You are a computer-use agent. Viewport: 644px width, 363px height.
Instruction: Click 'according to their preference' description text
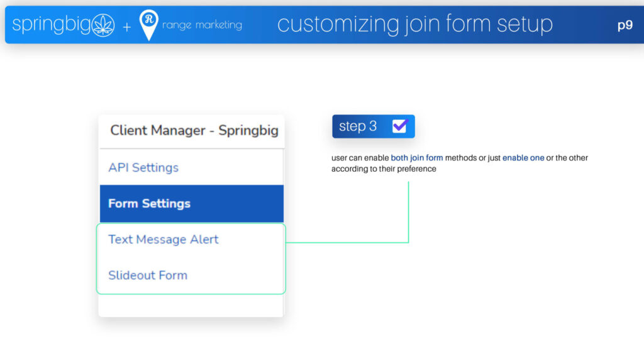[x=384, y=169]
